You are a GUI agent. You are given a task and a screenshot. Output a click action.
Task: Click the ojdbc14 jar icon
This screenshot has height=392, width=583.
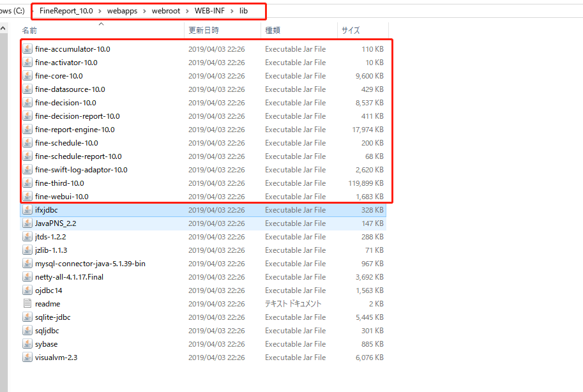coord(27,290)
